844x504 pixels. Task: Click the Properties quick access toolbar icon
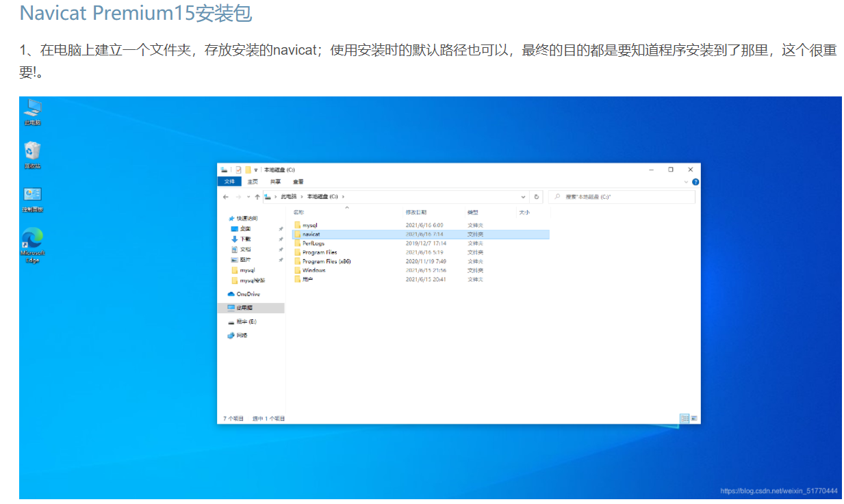(238, 170)
